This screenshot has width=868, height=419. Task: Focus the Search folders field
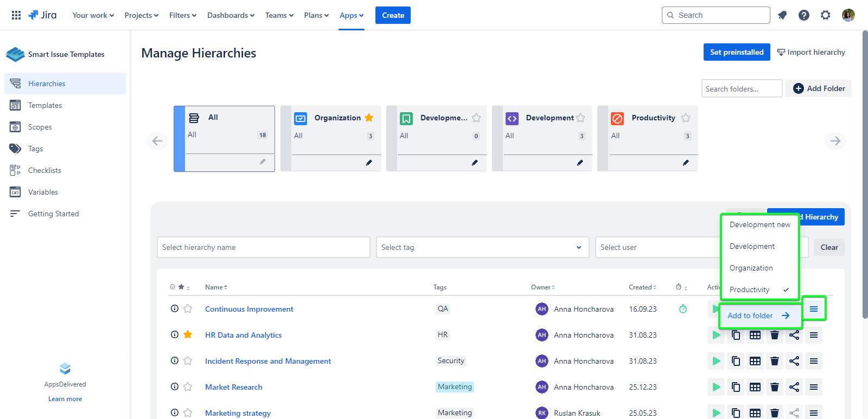pos(742,88)
